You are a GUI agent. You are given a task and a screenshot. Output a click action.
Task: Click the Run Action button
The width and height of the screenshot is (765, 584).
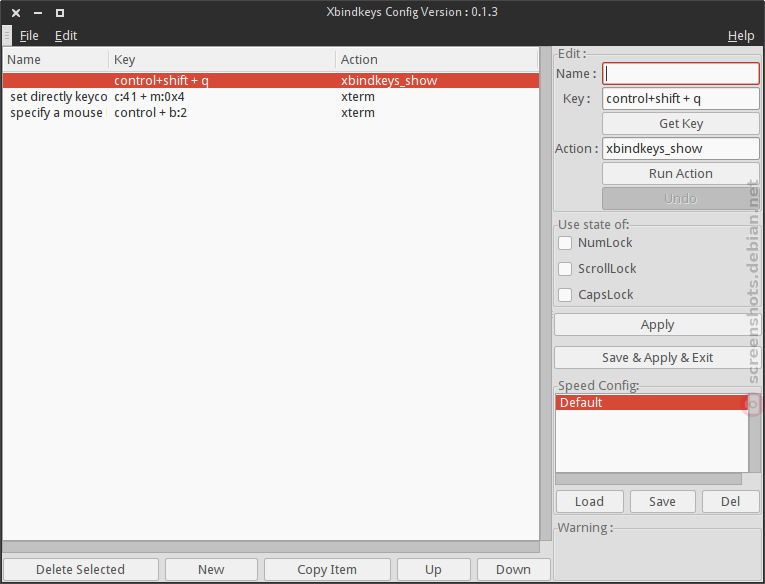(x=681, y=174)
